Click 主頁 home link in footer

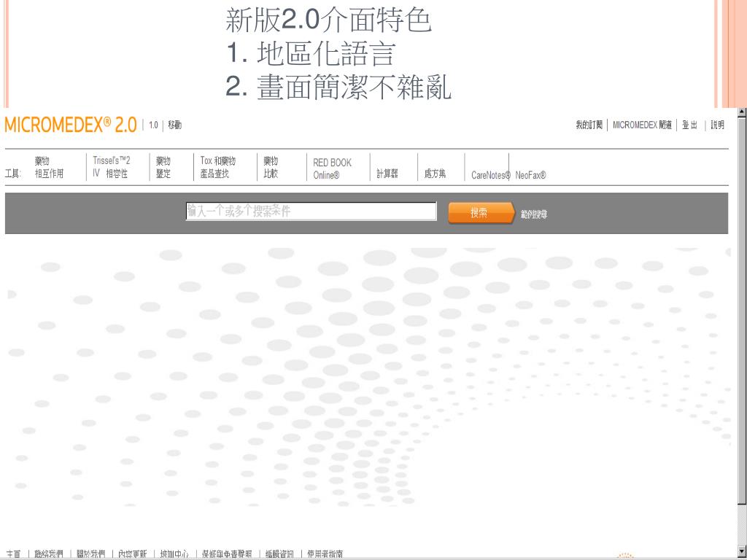(x=13, y=554)
